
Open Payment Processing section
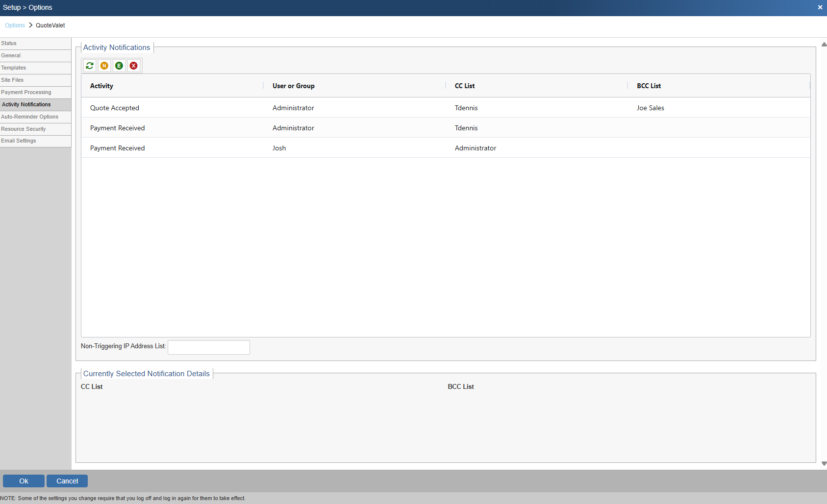(35, 93)
